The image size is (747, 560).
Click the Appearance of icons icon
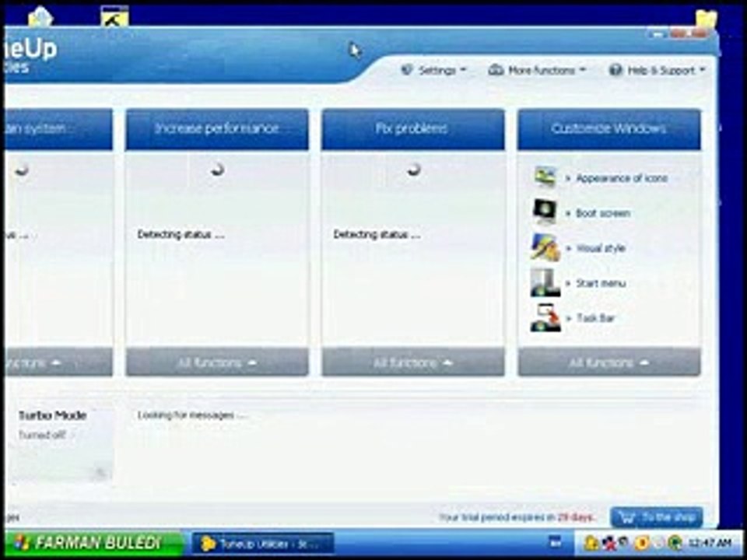(x=545, y=177)
